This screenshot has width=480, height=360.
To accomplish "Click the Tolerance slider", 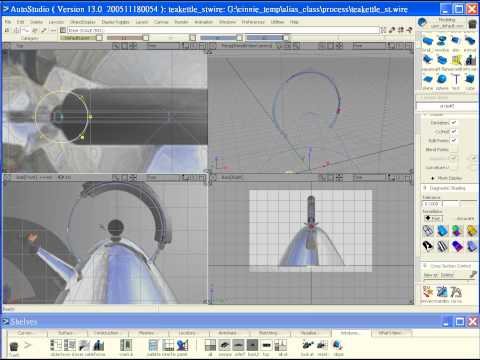I will (460, 204).
